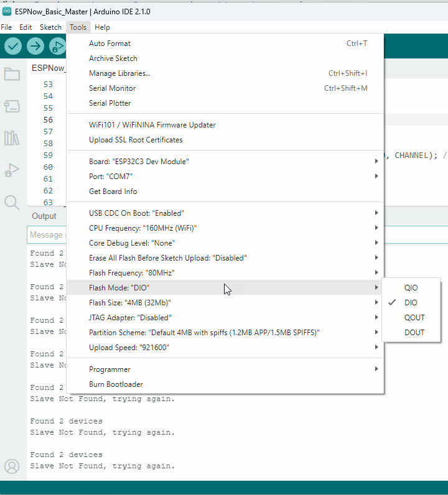This screenshot has width=448, height=495.
Task: Expand Flash Size 4MB submenu
Action: pyautogui.click(x=225, y=302)
